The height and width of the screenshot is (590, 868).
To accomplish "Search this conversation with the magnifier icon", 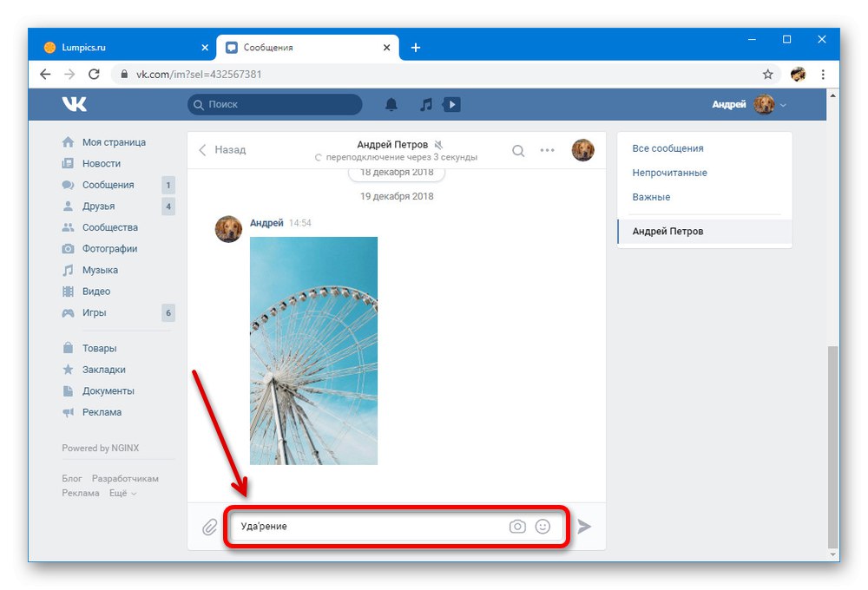I will 518,150.
